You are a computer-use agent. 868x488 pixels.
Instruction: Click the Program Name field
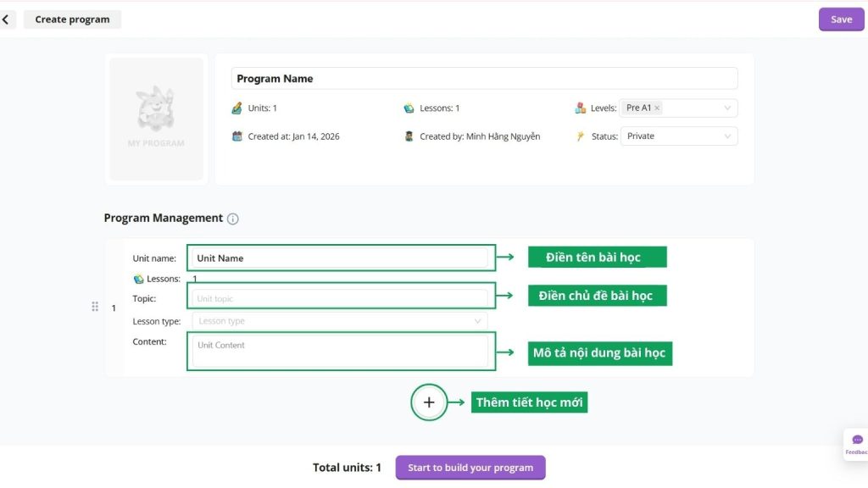[483, 79]
